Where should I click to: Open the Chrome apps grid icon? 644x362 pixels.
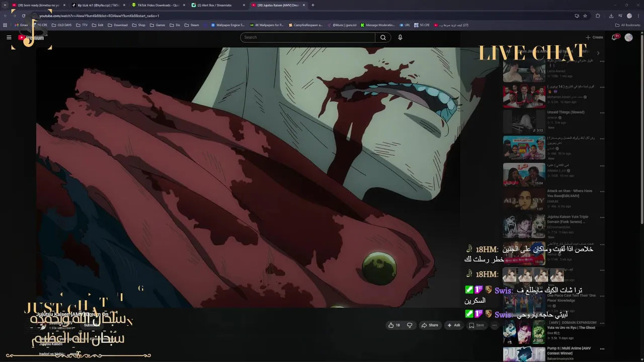(x=5, y=25)
